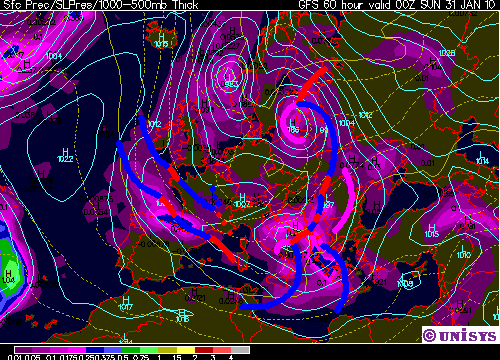The image size is (500, 360).
Task: Select the bright magenta legend swatch
Action: 77,350
